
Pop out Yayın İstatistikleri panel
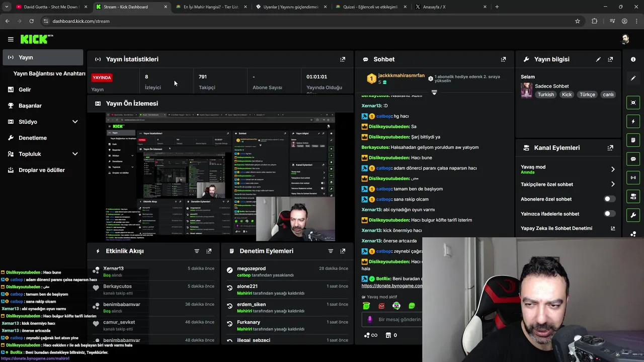pos(343,59)
